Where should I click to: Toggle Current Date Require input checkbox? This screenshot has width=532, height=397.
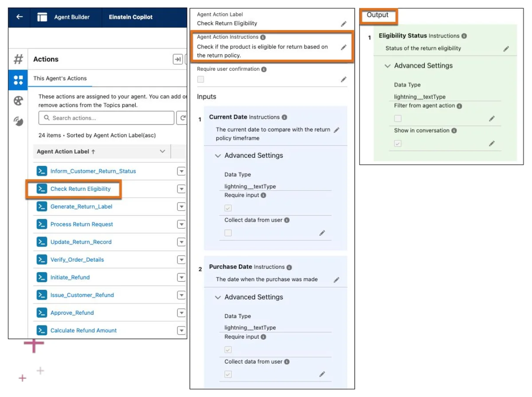pos(228,208)
